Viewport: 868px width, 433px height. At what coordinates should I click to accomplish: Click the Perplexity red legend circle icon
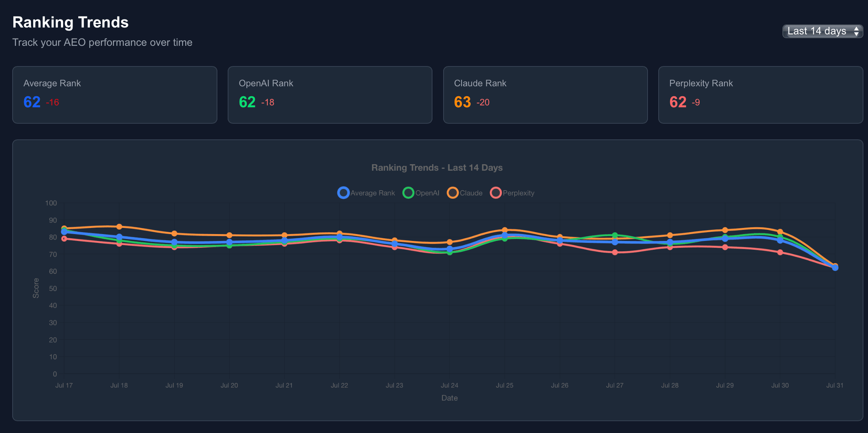tap(496, 193)
